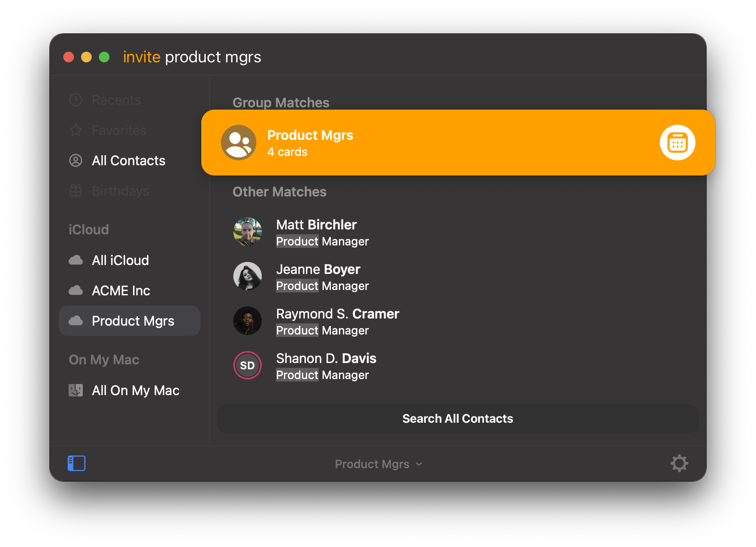Click Product Manager title under Jeanne Boyer
Viewport: 756px width, 547px height.
pyautogui.click(x=322, y=286)
